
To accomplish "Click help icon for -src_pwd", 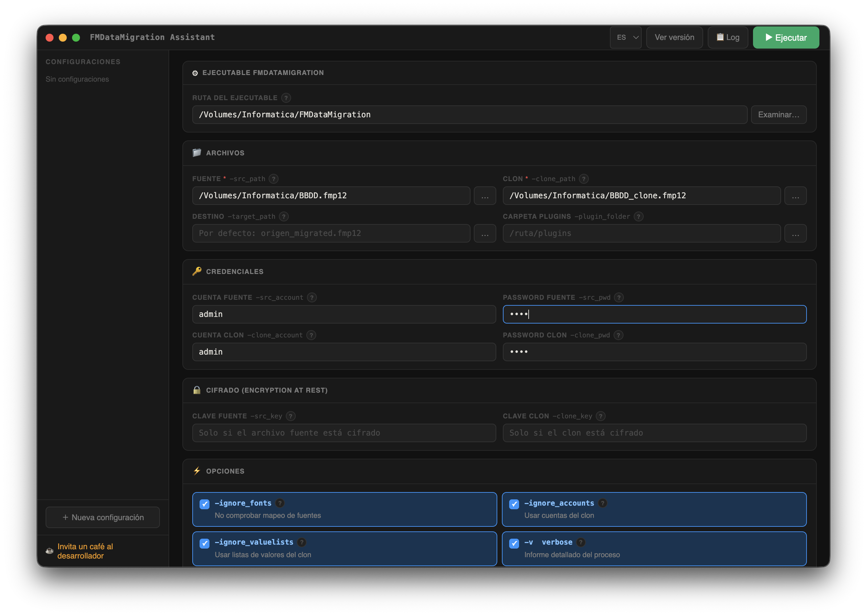I will [619, 297].
